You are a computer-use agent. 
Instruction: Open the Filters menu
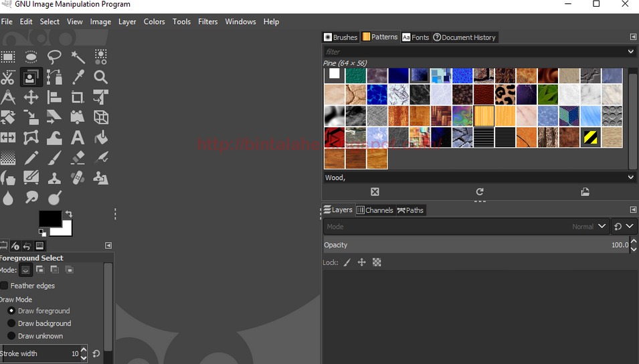tap(208, 21)
